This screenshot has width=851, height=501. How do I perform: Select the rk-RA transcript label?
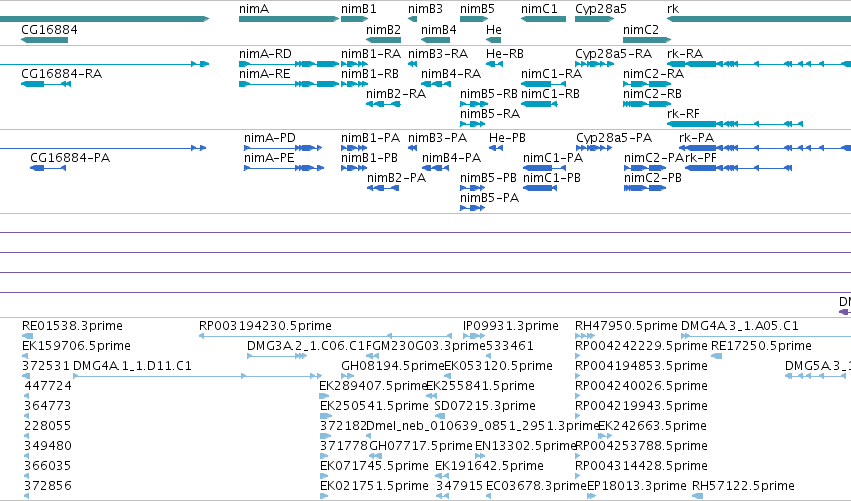click(x=685, y=54)
